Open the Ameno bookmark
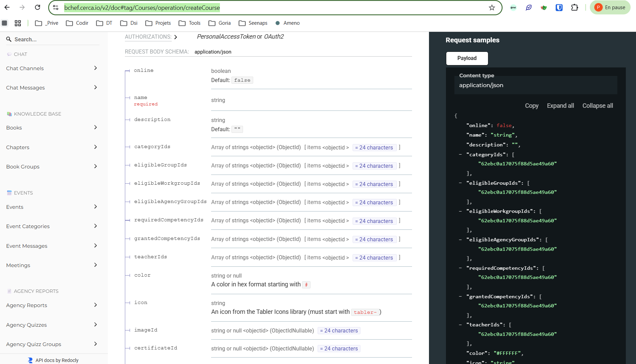The width and height of the screenshot is (636, 364). coord(287,23)
